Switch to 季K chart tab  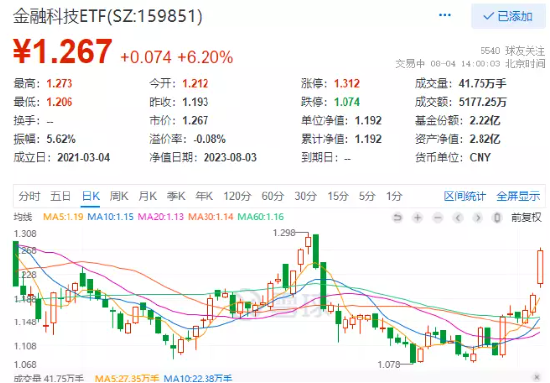point(176,196)
